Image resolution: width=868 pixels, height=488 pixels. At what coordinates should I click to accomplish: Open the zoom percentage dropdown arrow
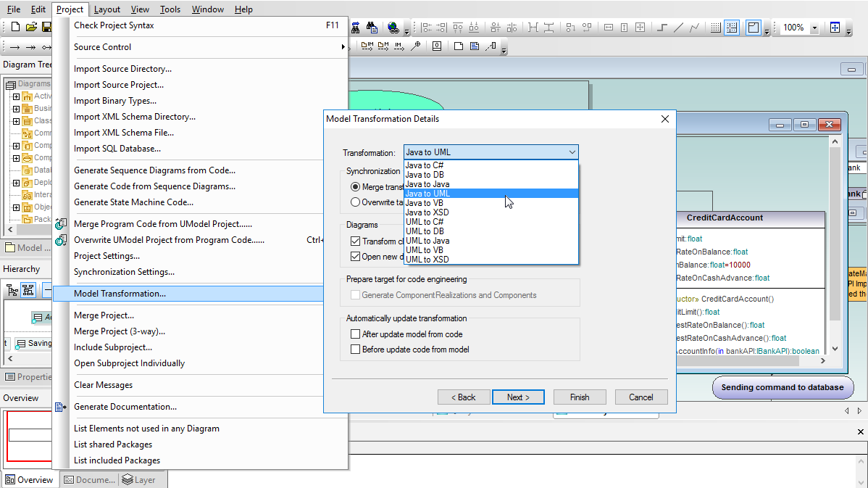coord(814,28)
